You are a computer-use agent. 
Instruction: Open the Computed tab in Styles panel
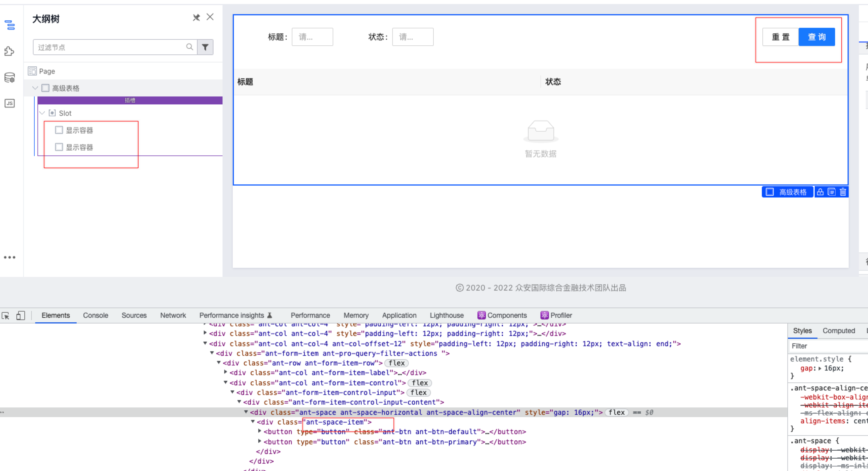[x=839, y=331]
